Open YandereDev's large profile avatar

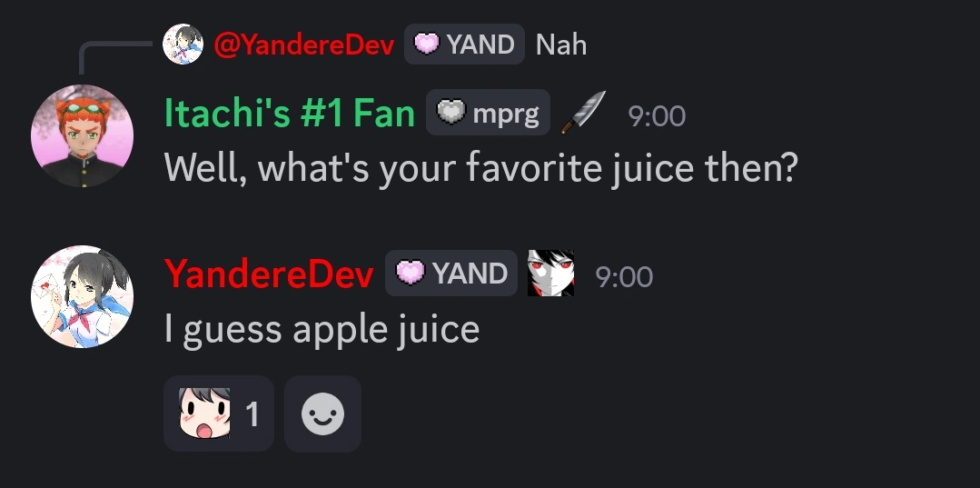[82, 296]
